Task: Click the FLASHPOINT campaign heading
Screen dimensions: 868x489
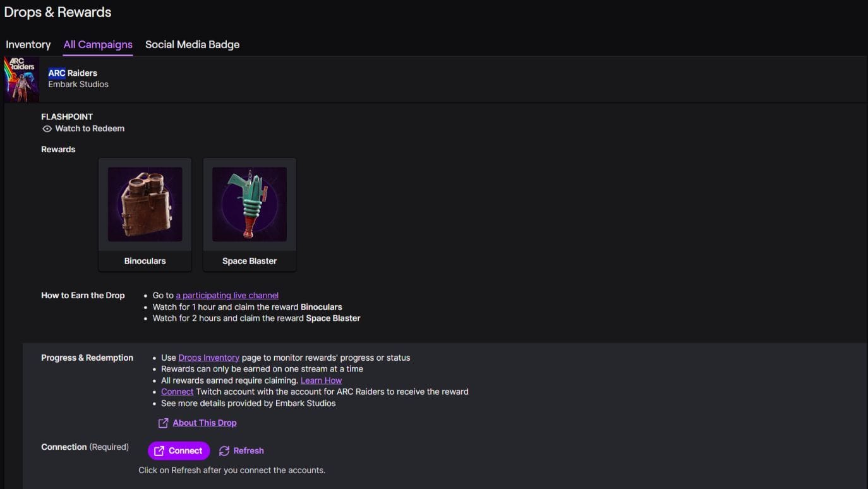Action: 67,117
